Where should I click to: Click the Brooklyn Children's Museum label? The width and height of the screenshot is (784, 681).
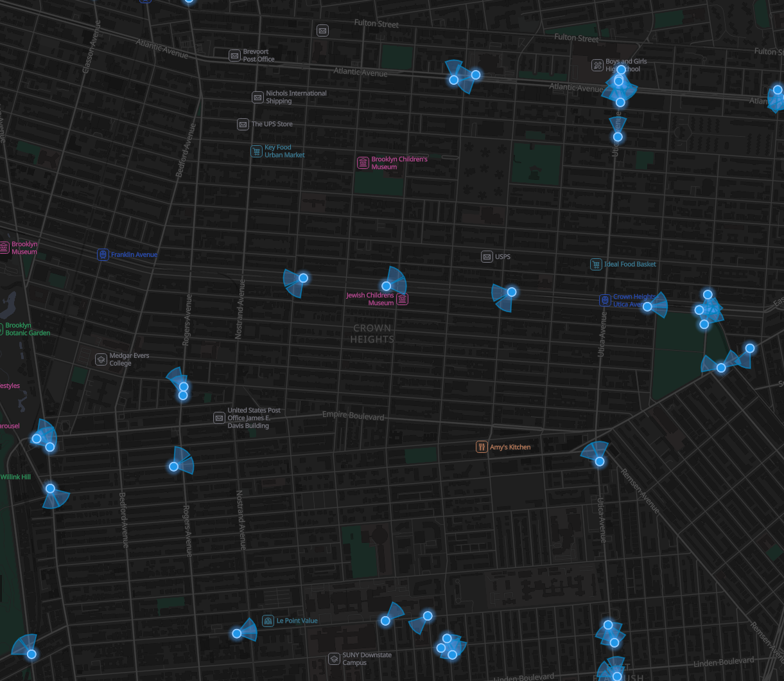click(x=399, y=163)
